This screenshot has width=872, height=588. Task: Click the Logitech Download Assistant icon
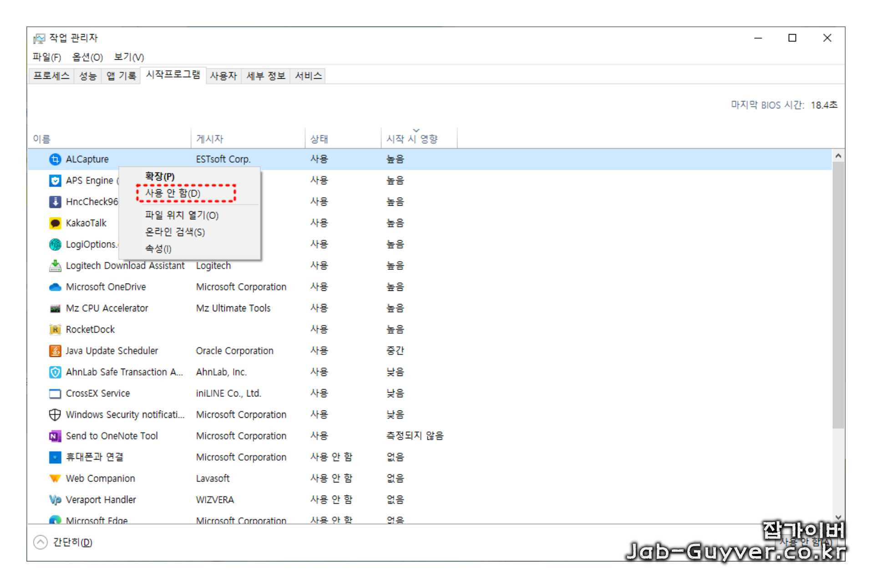tap(55, 266)
